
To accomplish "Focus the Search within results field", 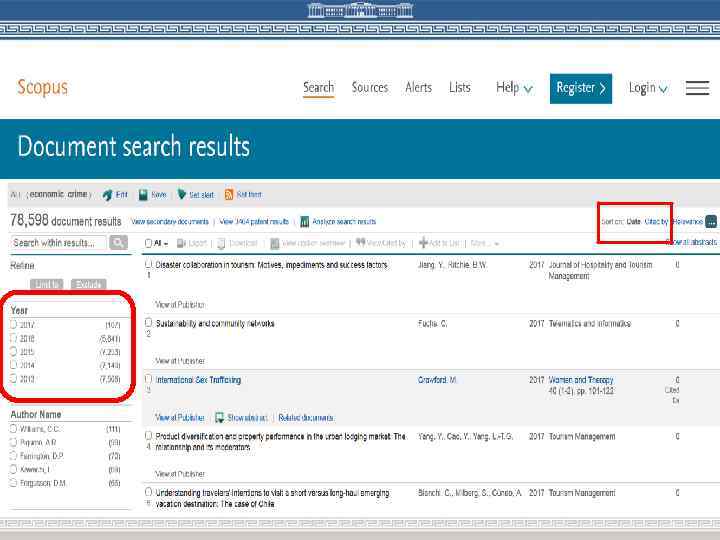I will [58, 242].
